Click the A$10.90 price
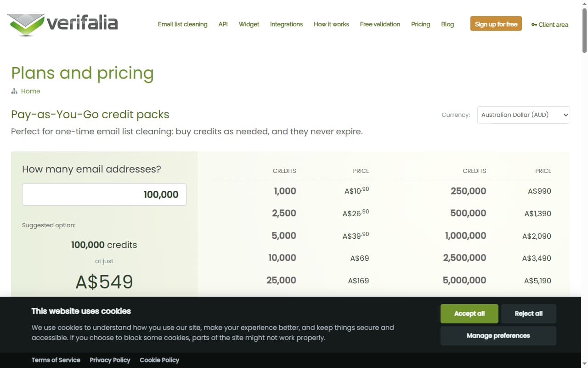Screen dimensions: 588x368 (356, 190)
